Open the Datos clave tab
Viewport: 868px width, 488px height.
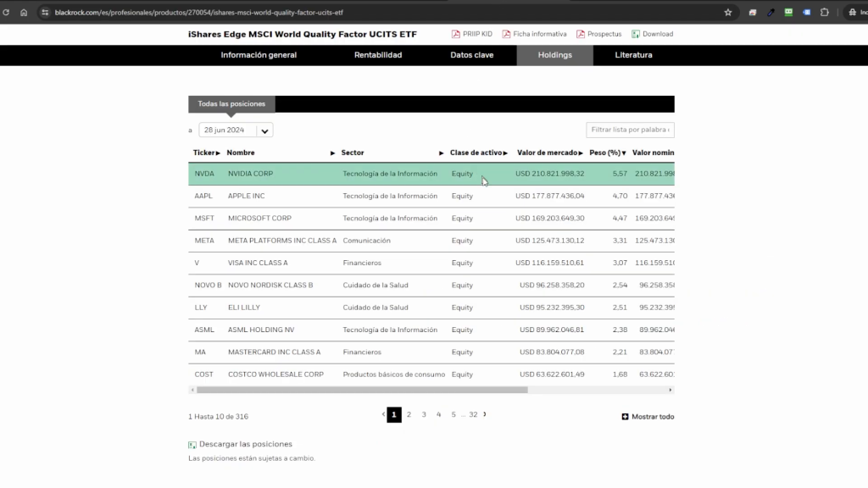[471, 55]
